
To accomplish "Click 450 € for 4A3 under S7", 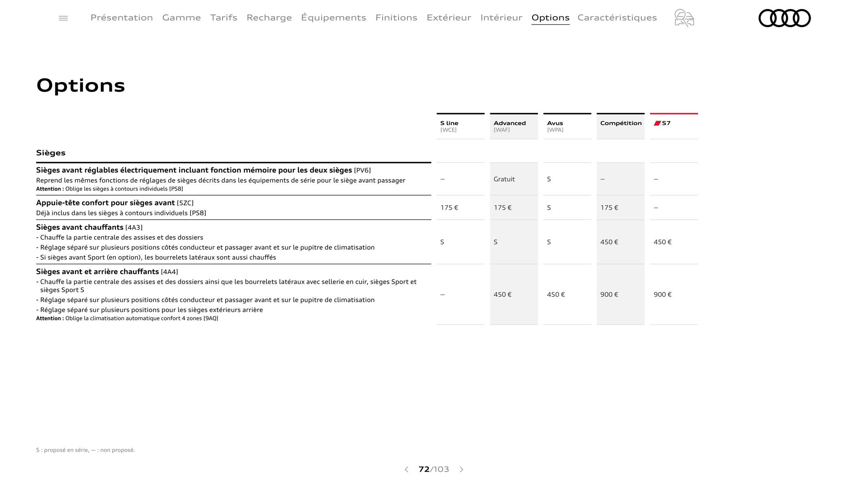I will pyautogui.click(x=662, y=242).
